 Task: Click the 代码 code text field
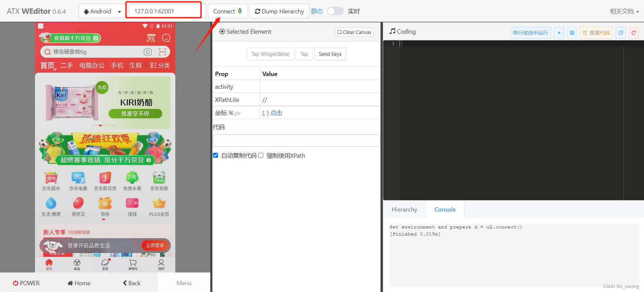point(296,140)
